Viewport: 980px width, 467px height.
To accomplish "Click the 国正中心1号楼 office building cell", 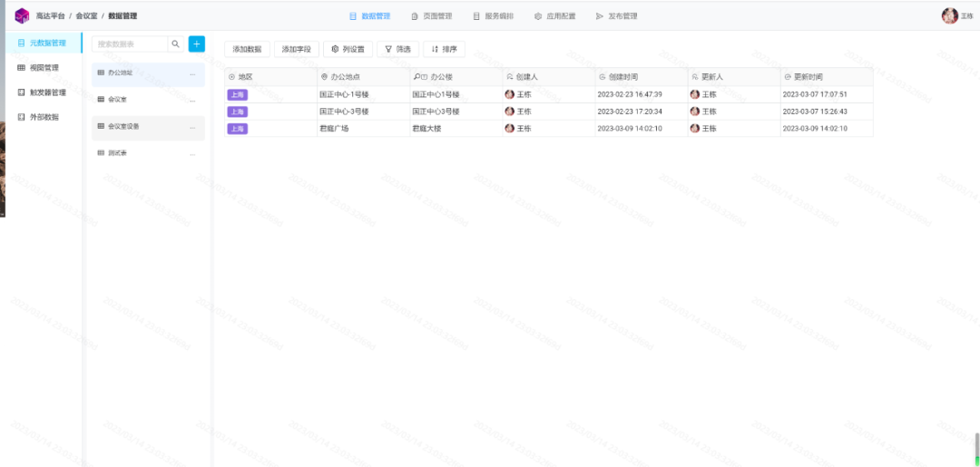I will click(x=456, y=94).
